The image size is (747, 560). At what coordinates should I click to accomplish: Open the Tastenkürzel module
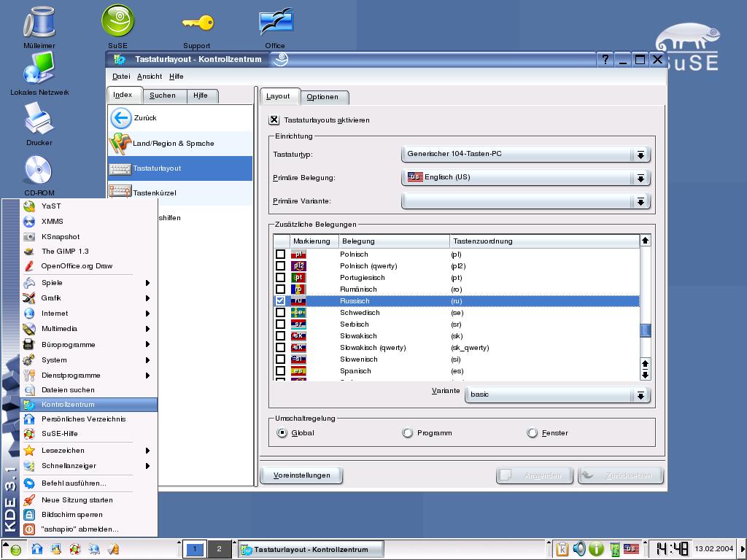pos(180,192)
